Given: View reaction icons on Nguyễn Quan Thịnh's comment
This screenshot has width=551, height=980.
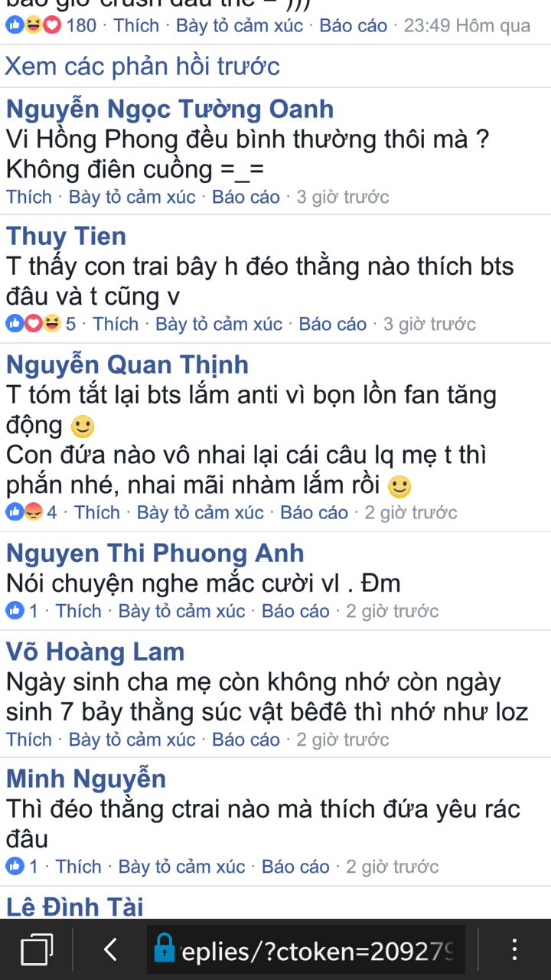Looking at the screenshot, I should click(24, 512).
